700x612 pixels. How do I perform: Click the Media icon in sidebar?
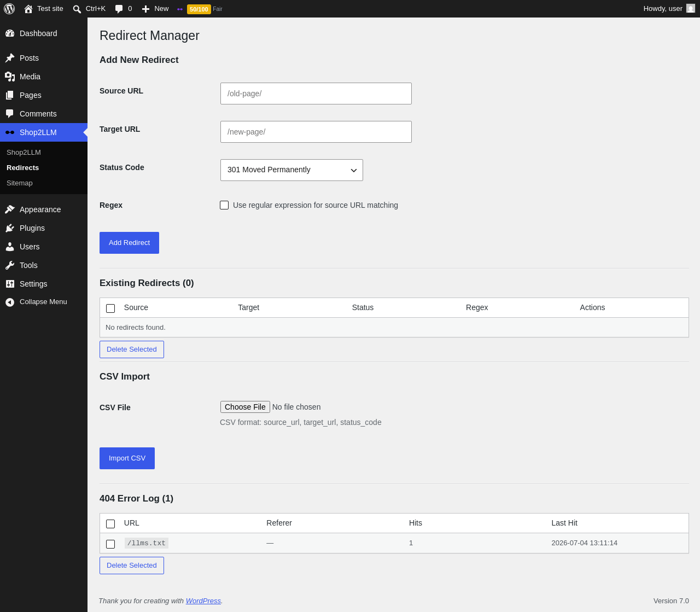click(x=10, y=77)
